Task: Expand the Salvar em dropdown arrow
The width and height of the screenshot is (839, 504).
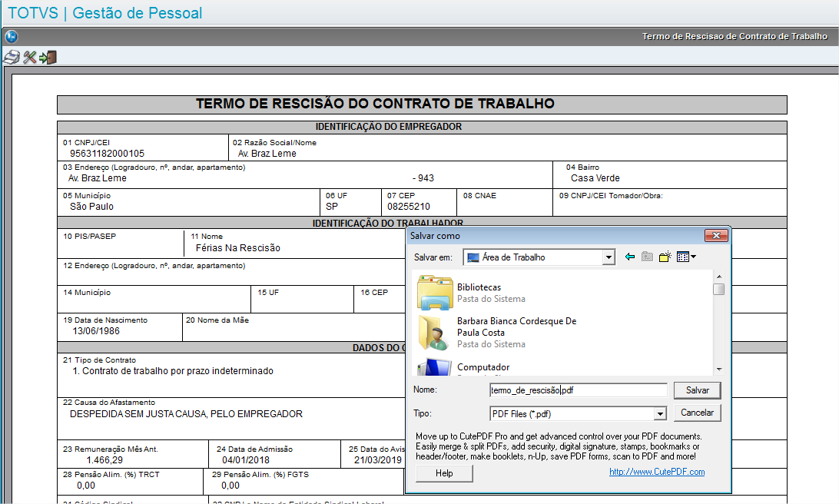Action: [x=609, y=257]
